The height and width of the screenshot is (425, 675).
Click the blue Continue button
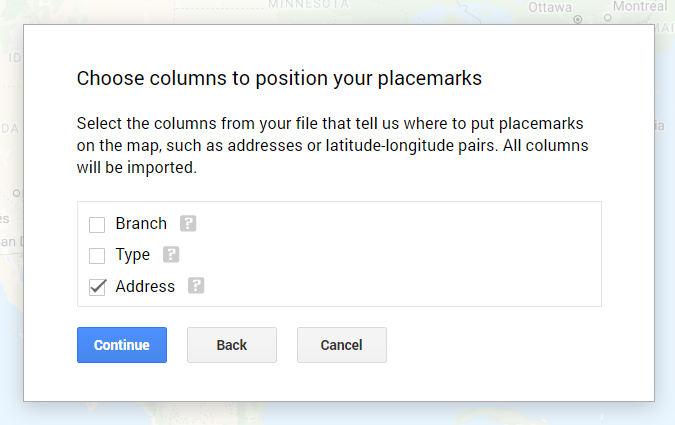(122, 345)
